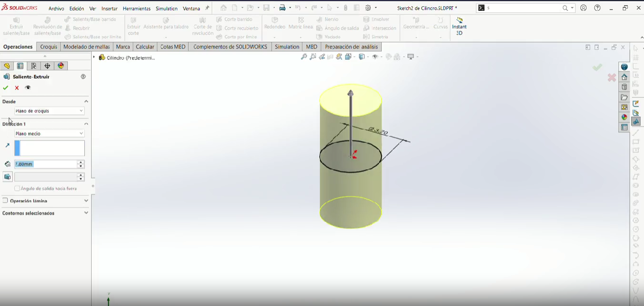Pin the menu bar with pushpin

207,8
